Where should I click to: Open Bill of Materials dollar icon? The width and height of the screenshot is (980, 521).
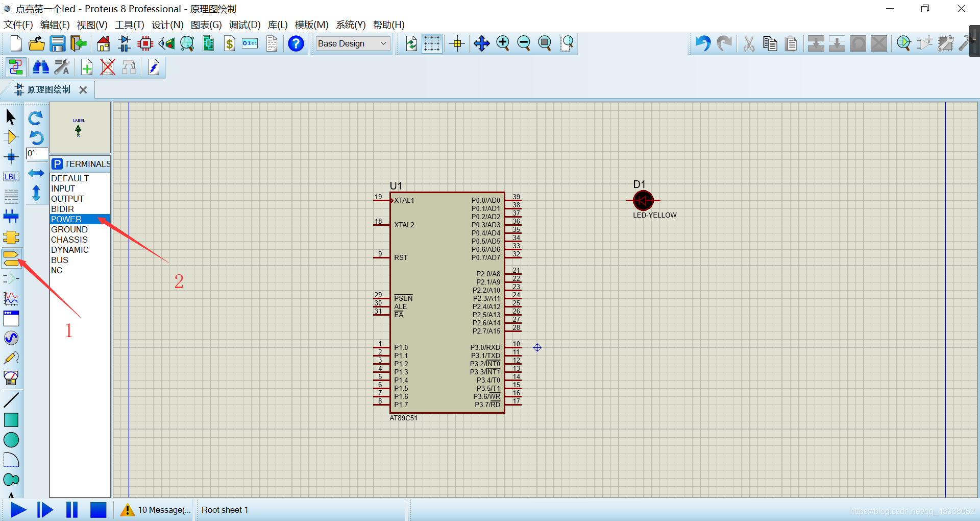(230, 43)
